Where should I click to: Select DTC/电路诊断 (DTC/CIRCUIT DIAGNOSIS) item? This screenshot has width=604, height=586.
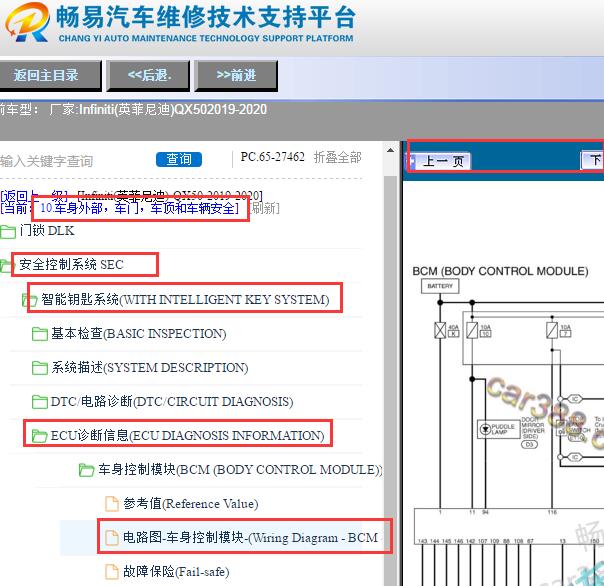tap(172, 401)
